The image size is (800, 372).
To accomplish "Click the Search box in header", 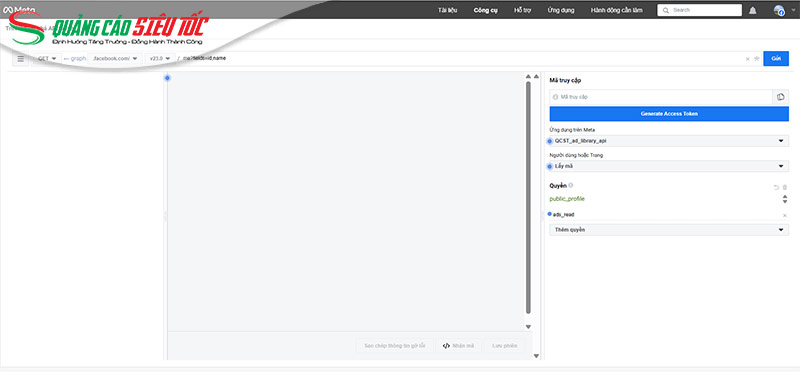I will click(x=699, y=10).
